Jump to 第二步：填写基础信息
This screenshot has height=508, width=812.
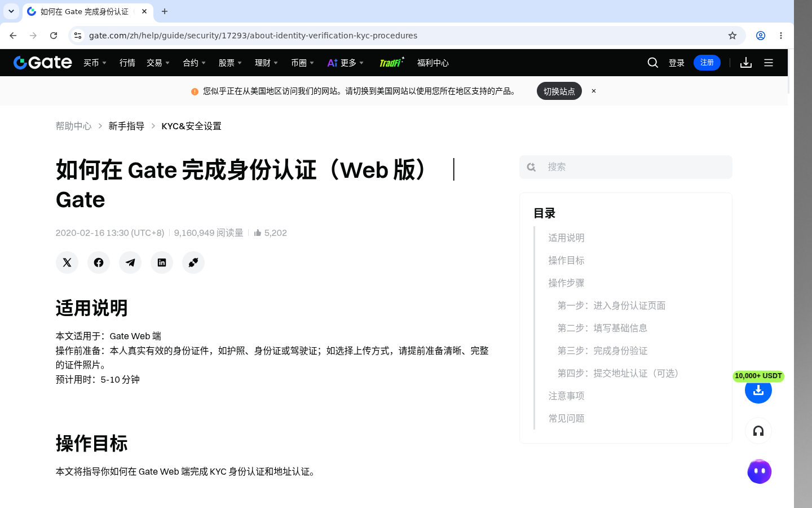tap(602, 328)
